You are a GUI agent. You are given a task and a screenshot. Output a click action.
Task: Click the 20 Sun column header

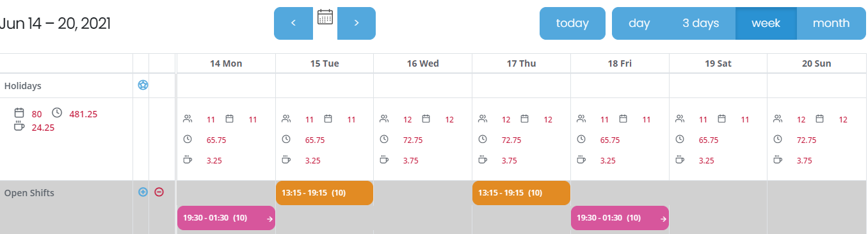click(816, 63)
